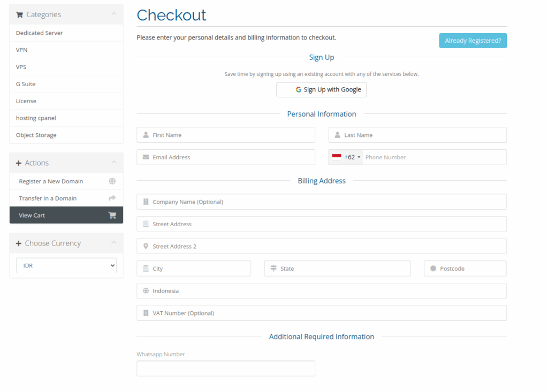548x392 pixels.
Task: Click the Personal Information section heading
Action: [x=322, y=114]
